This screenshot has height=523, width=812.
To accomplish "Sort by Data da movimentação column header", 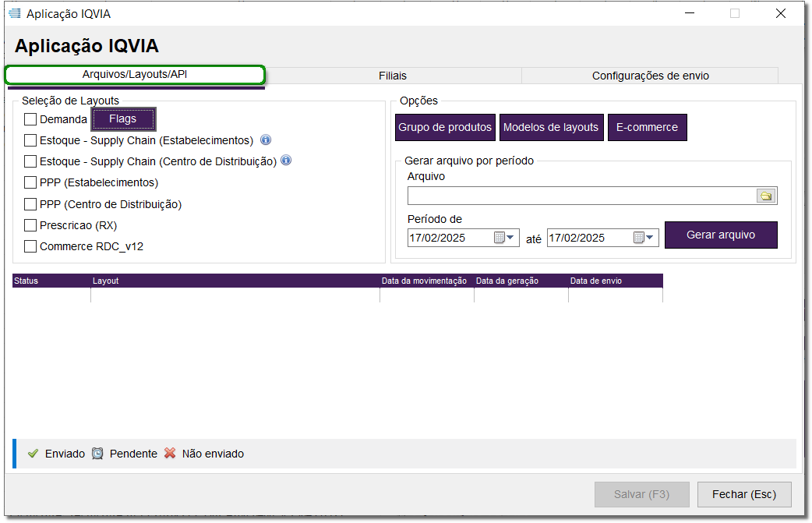I will coord(427,281).
